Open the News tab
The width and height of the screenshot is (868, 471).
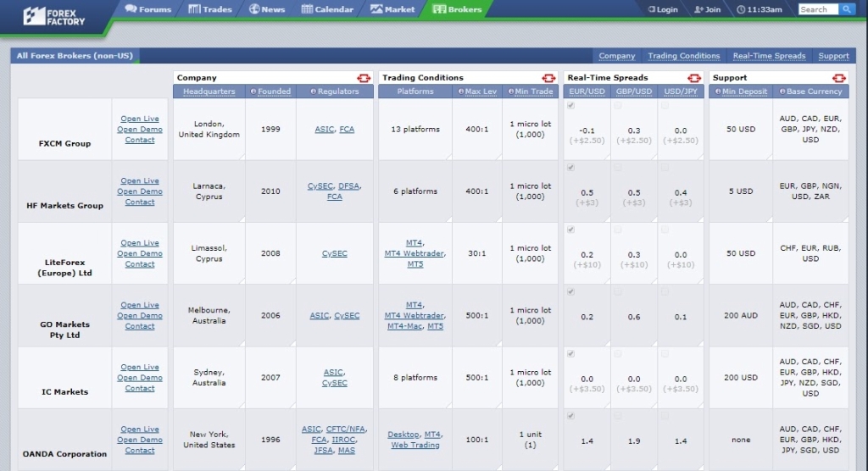point(267,8)
